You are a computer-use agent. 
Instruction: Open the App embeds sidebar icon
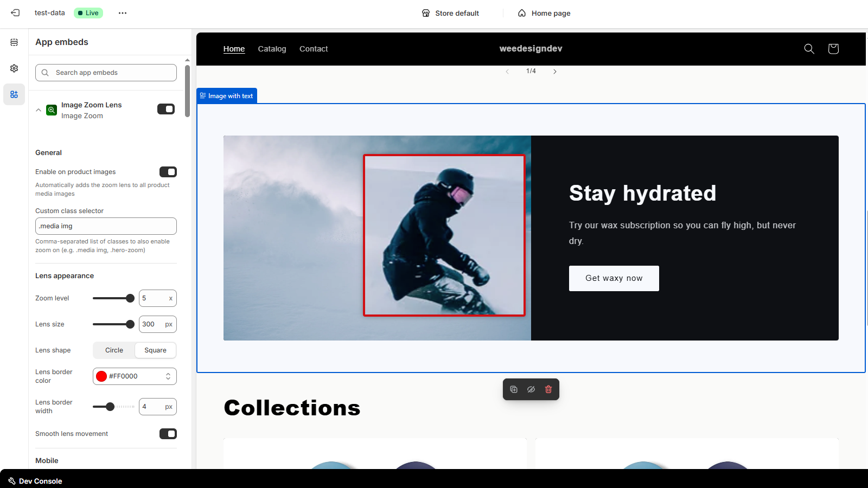[x=14, y=94]
